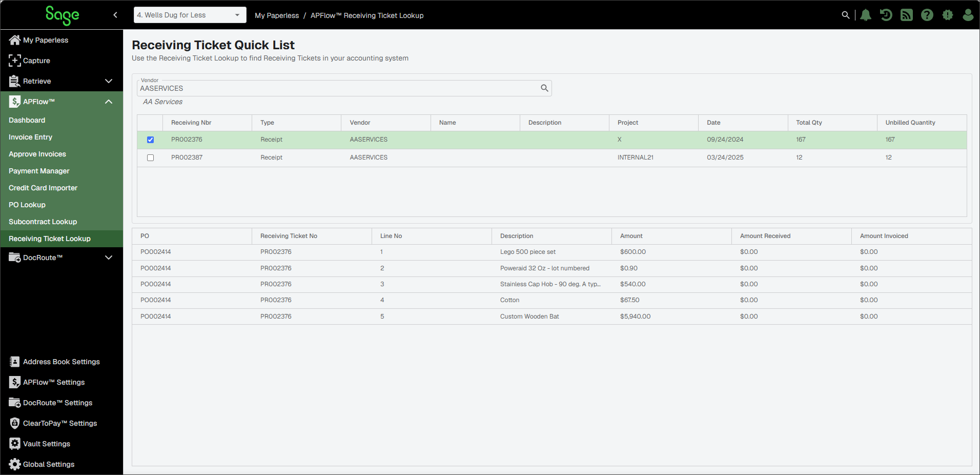Screen dimensions: 980x475
Task: Expand the DocRoute menu chevron
Action: (109, 258)
